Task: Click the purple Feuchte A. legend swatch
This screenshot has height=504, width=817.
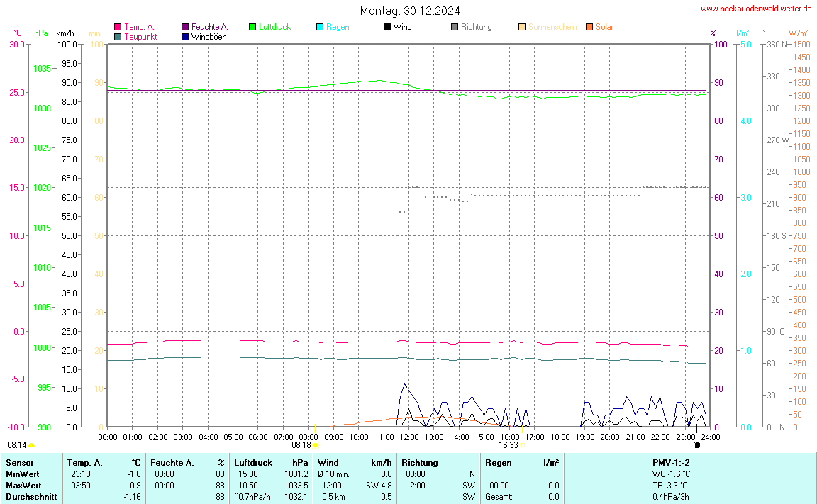Action: pyautogui.click(x=185, y=27)
